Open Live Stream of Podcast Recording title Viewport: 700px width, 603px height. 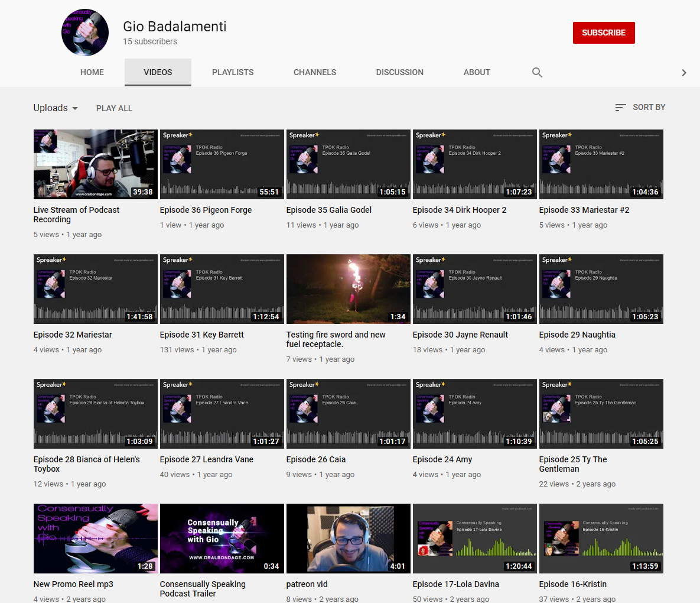click(x=76, y=215)
